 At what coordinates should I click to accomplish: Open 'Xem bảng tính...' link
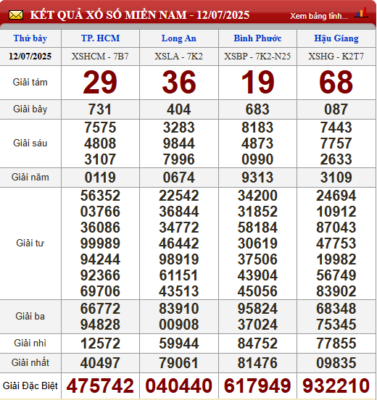coord(319,16)
